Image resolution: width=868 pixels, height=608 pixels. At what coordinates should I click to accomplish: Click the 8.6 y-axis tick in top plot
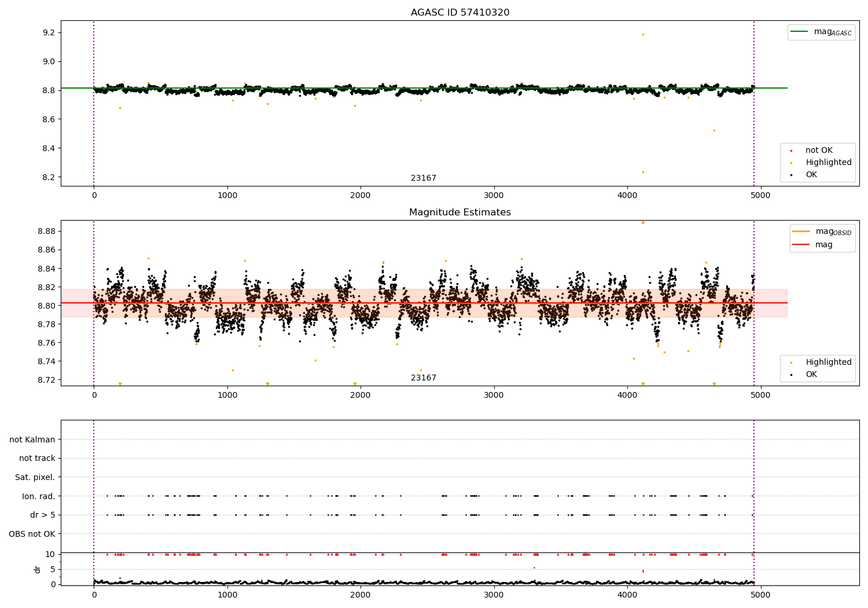48,119
